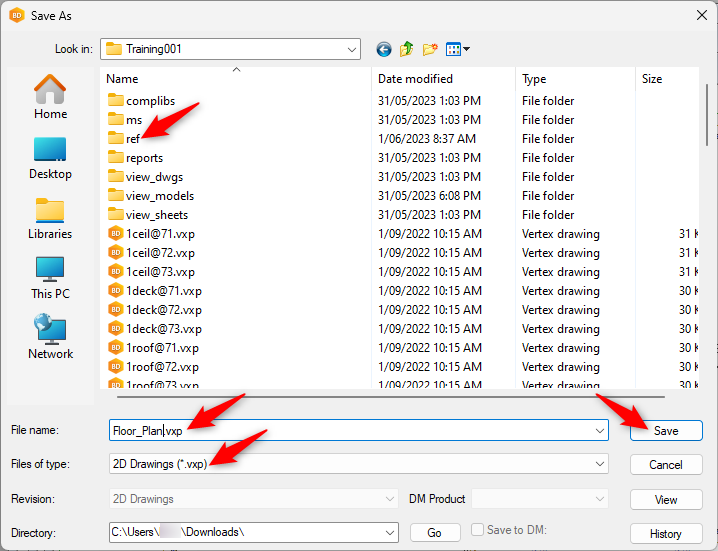Open Libraries in the sidebar
718x551 pixels.
pyautogui.click(x=50, y=218)
